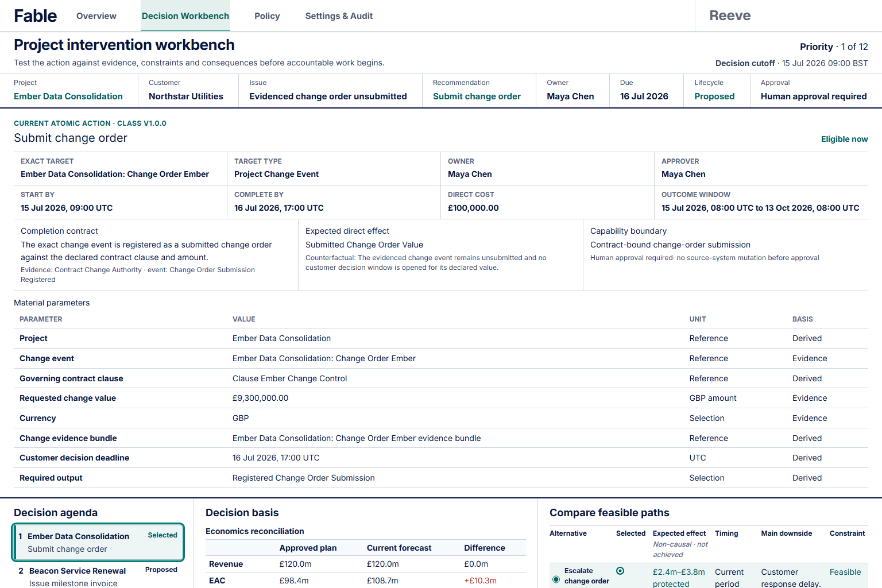The image size is (882, 588).
Task: Click the Customer decision deadline value
Action: [276, 458]
